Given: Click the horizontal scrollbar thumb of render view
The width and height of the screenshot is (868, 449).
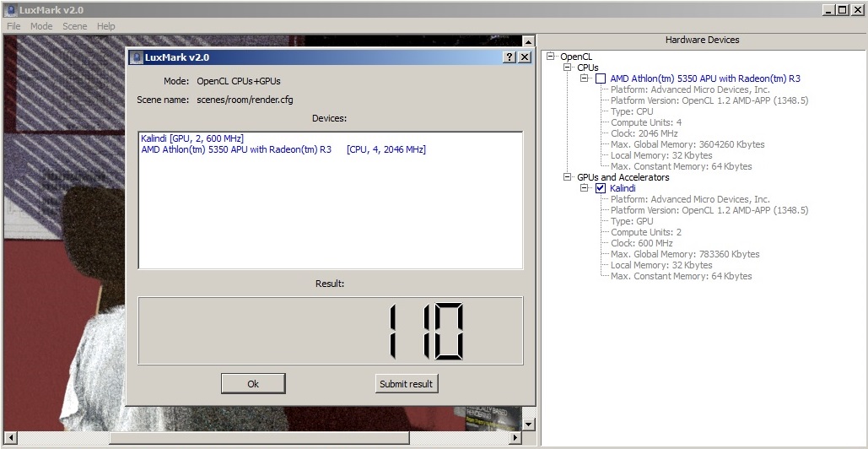Looking at the screenshot, I should click(259, 438).
